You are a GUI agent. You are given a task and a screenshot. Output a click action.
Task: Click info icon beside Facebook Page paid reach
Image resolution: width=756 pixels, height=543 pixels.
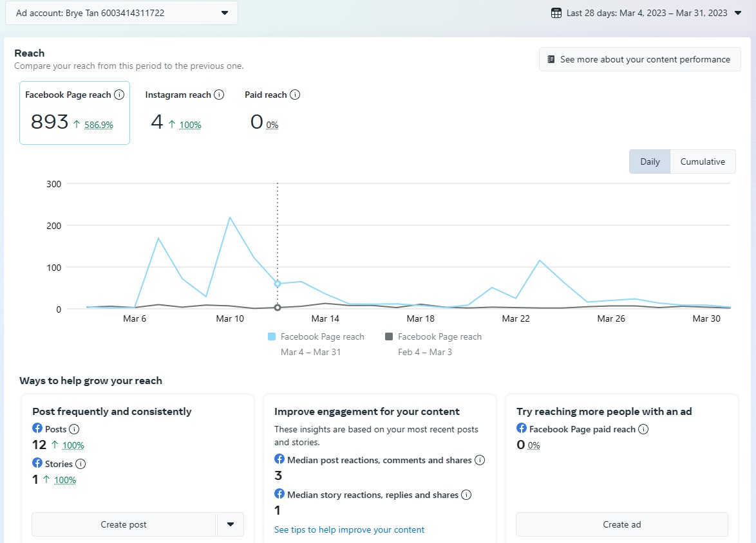pos(643,429)
